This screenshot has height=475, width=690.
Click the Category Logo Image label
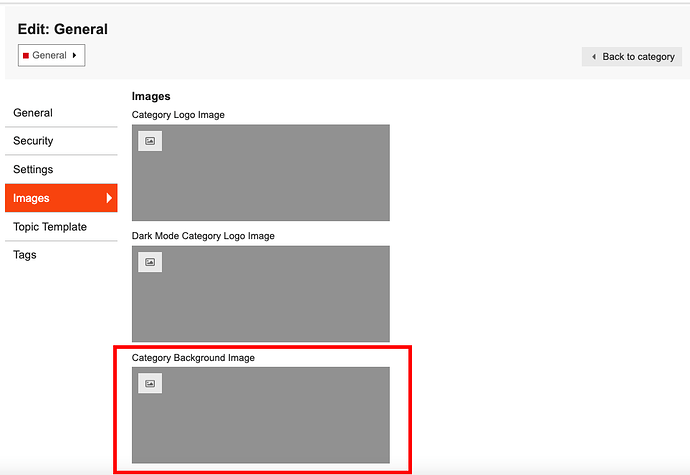point(178,115)
